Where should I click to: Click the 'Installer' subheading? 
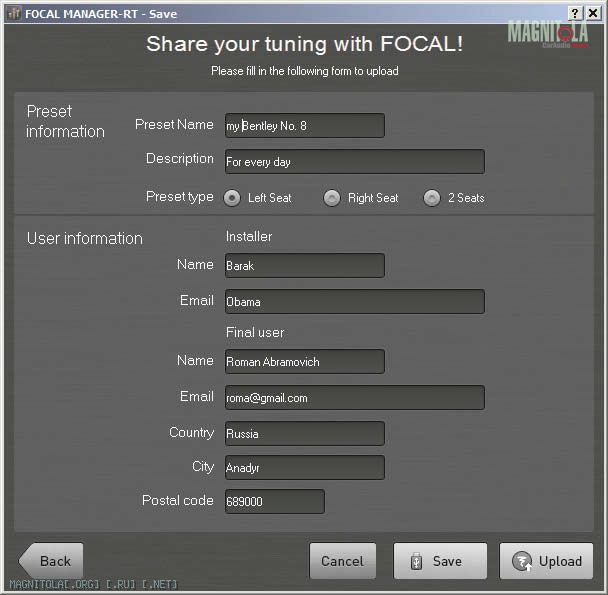(249, 237)
